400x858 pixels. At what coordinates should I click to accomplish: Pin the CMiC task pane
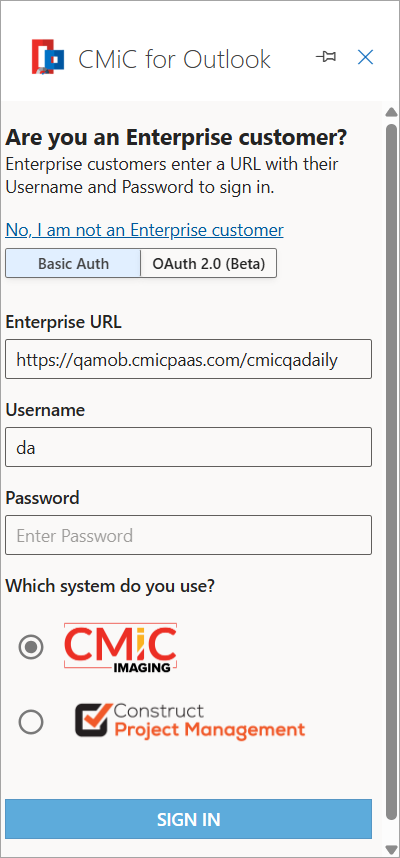[326, 57]
